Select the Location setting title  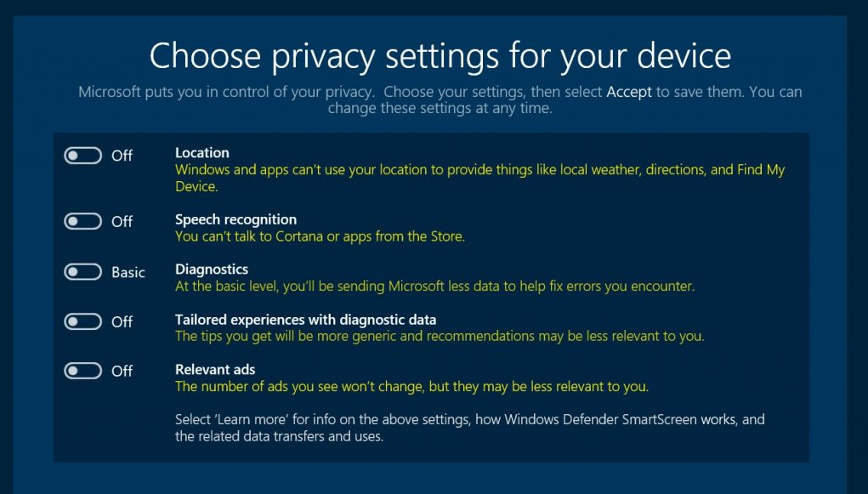[x=202, y=153]
